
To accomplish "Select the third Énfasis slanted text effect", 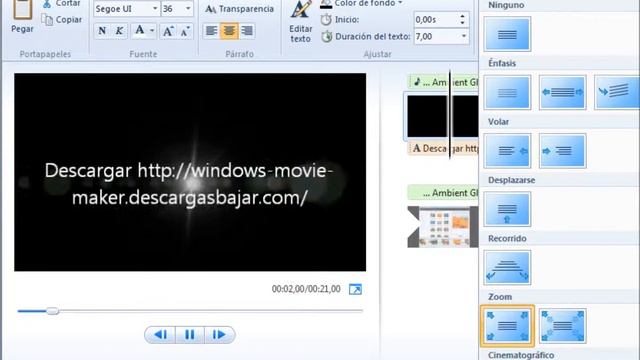I will (x=617, y=92).
